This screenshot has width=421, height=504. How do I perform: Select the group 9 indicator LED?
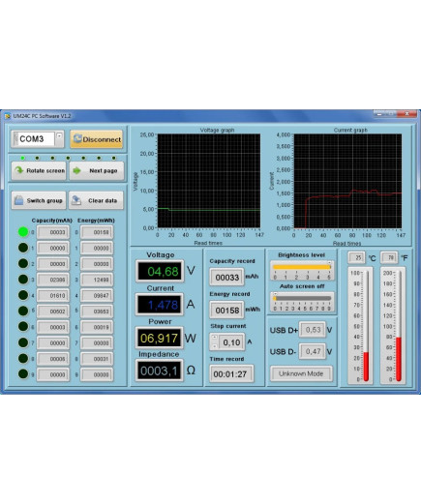click(23, 374)
